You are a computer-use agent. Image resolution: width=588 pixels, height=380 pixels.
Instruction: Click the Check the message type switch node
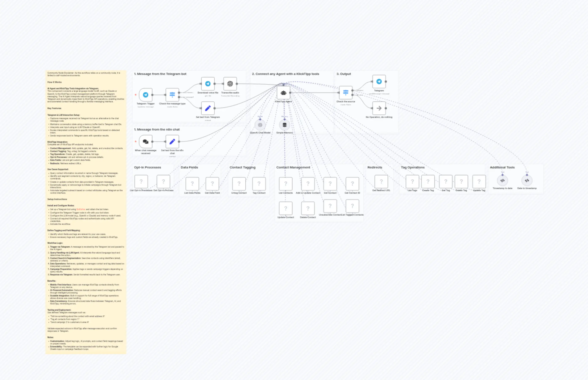tap(172, 95)
